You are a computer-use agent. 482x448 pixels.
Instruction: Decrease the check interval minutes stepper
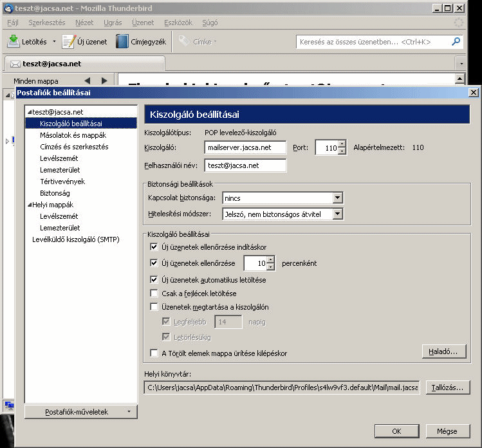coord(270,266)
